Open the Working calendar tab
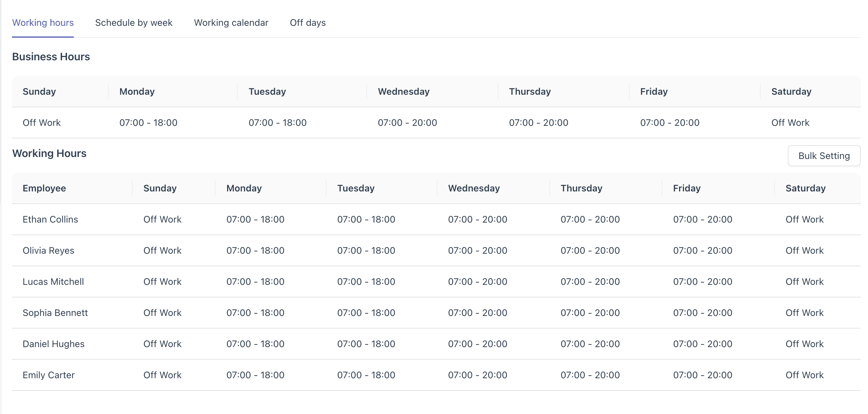 (x=231, y=23)
